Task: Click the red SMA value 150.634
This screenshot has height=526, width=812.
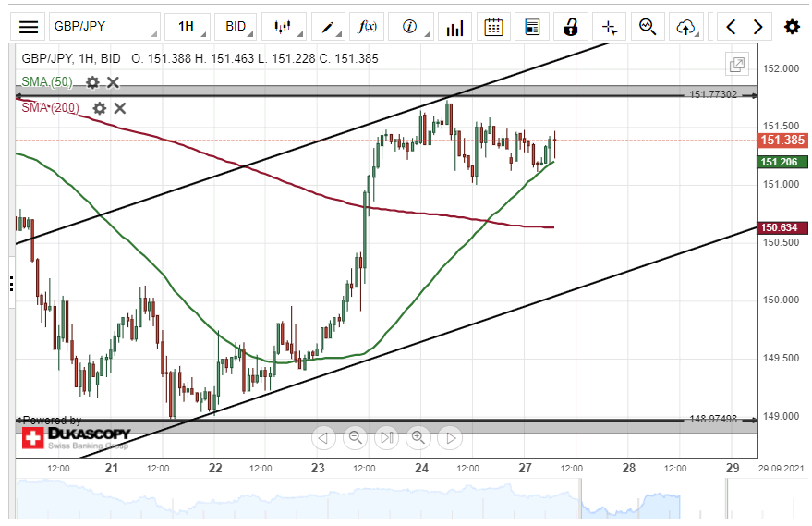Action: click(x=782, y=227)
